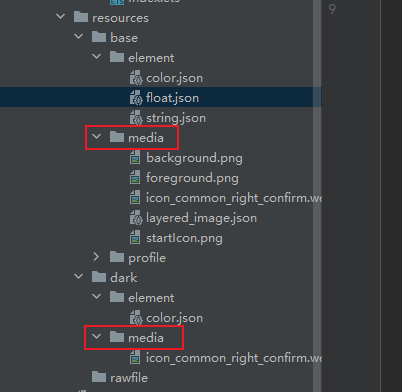
Task: Select the foreground.png file
Action: [x=192, y=178]
